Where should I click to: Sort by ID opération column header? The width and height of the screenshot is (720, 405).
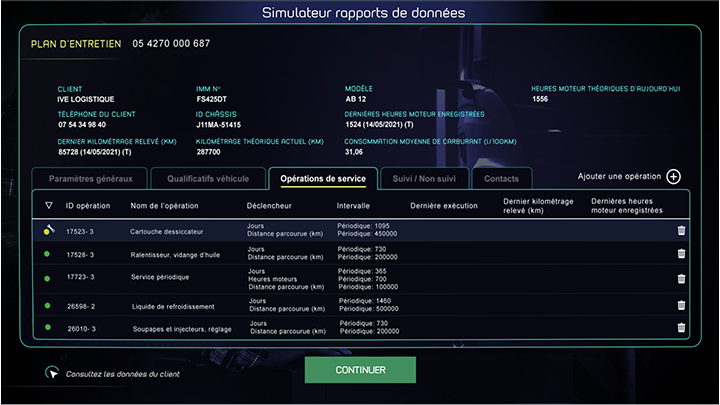pyautogui.click(x=88, y=206)
